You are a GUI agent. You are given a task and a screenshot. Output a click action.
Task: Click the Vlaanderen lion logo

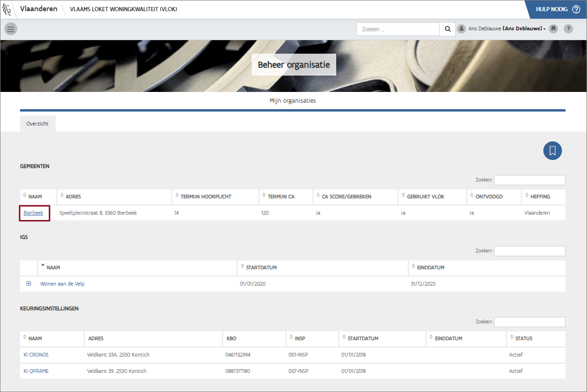pos(8,9)
